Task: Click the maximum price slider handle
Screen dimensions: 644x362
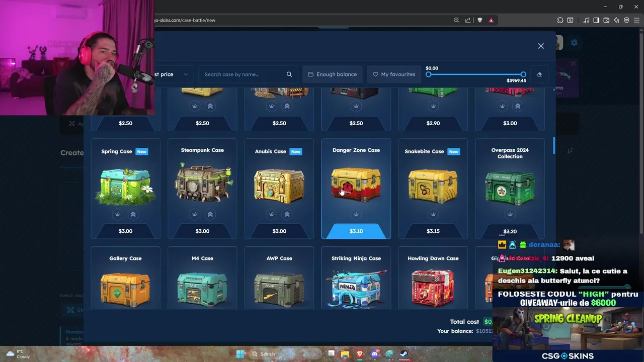Action: pos(523,74)
